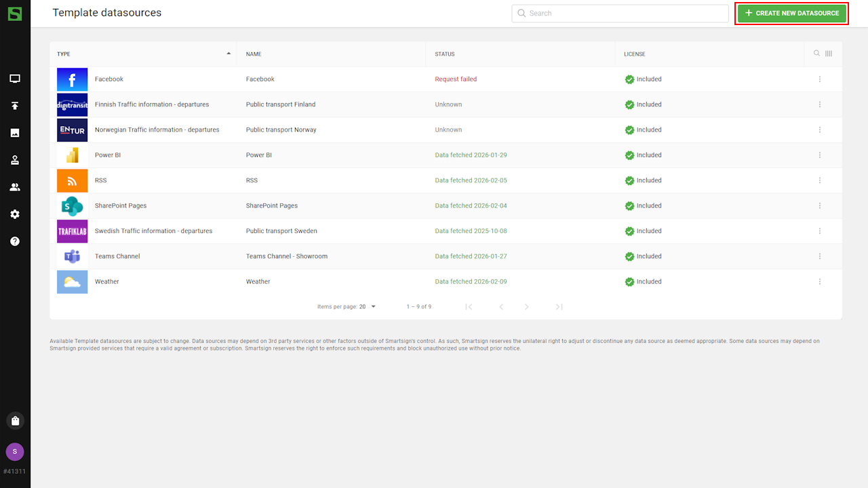Open the three-dot menu for Facebook row
Image resolution: width=868 pixels, height=488 pixels.
820,79
